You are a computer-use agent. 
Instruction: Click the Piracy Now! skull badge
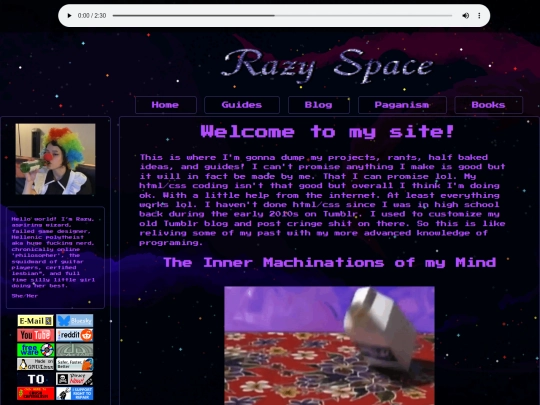[75, 379]
